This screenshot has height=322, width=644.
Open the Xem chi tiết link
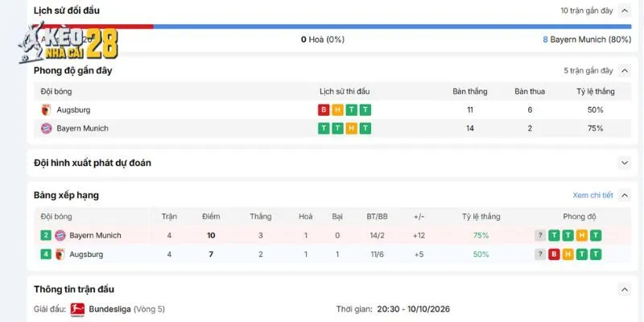coord(592,196)
